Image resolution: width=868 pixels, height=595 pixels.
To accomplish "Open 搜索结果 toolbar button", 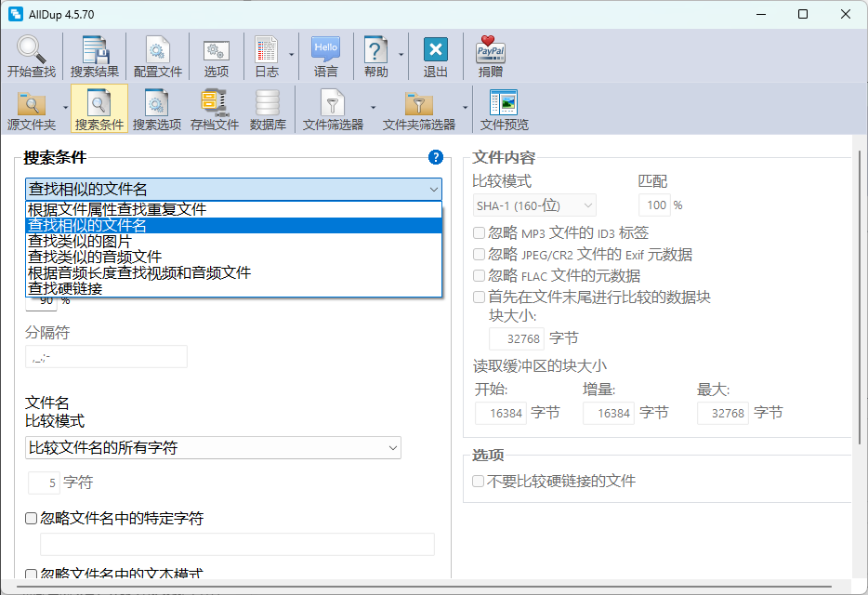I will pyautogui.click(x=95, y=57).
